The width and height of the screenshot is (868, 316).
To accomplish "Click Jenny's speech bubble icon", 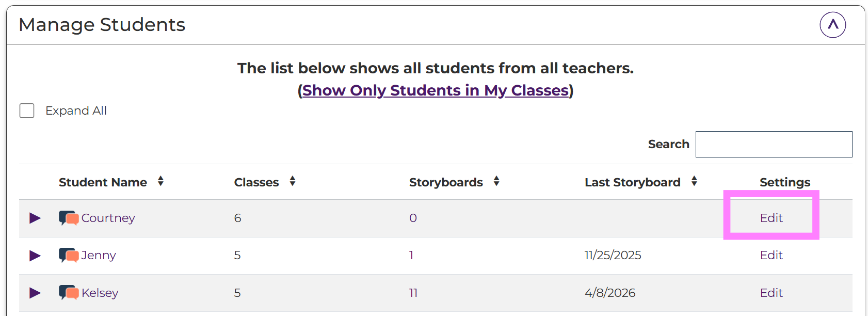I will pyautogui.click(x=69, y=255).
